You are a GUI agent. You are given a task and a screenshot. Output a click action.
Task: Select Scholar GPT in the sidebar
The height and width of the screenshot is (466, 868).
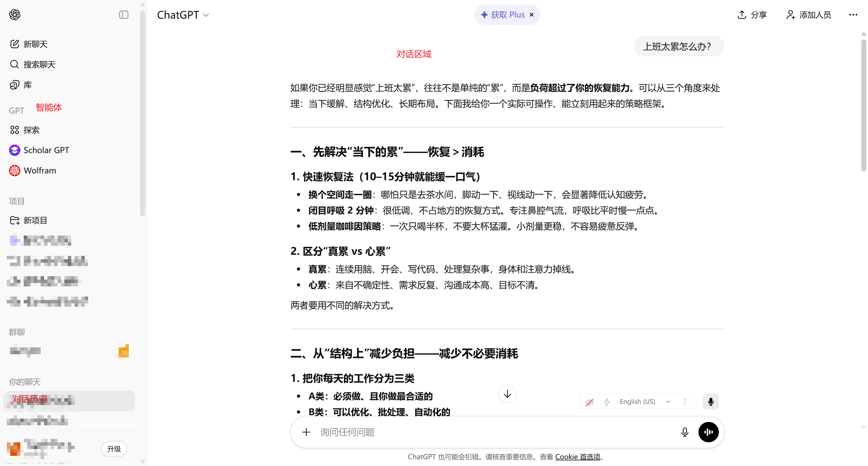(x=46, y=150)
